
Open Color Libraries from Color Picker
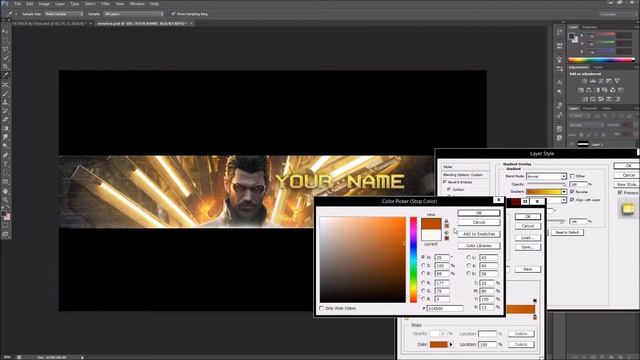pos(479,246)
